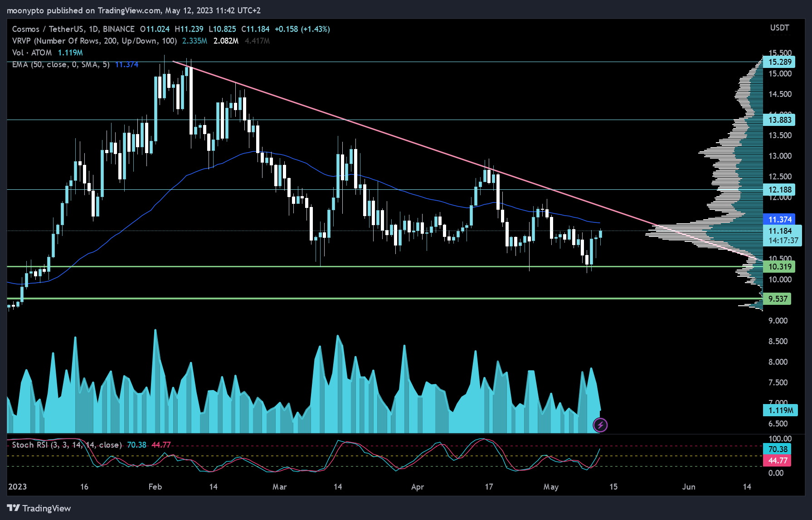This screenshot has width=812, height=520.
Task: Click the +0.158 (+1.43%) change value
Action: click(x=302, y=29)
